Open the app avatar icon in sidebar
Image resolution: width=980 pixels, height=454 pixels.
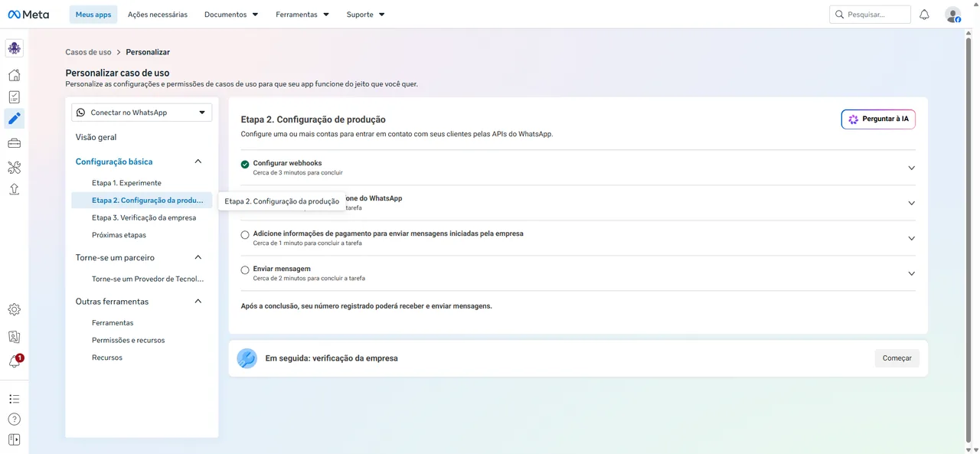pyautogui.click(x=15, y=48)
